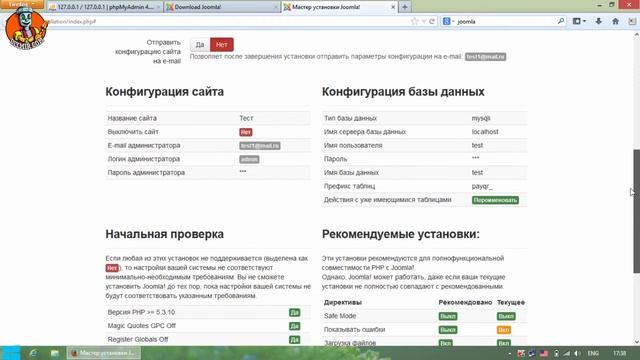The width and height of the screenshot is (640, 360).
Task: Click the volume icon in system tray
Action: pyautogui.click(x=577, y=353)
